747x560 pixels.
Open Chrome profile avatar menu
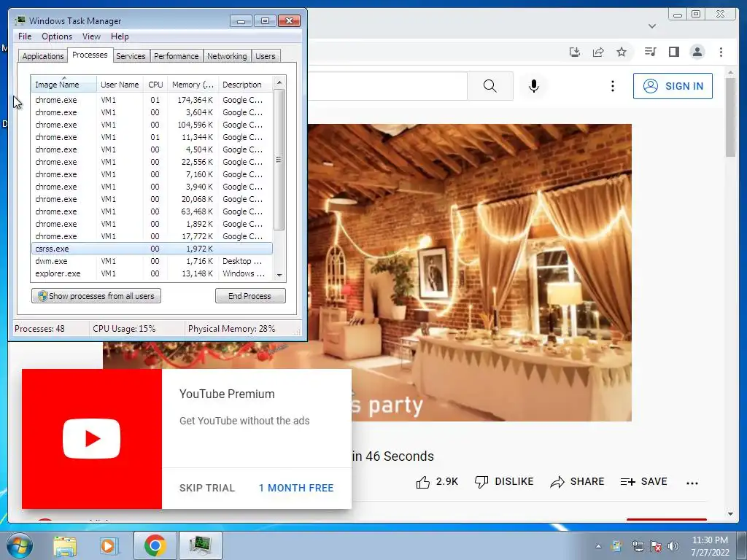point(697,52)
